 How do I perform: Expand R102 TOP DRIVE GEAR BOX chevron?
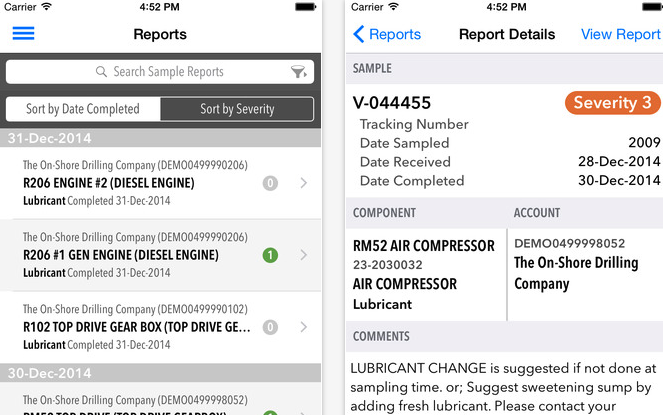pos(303,327)
